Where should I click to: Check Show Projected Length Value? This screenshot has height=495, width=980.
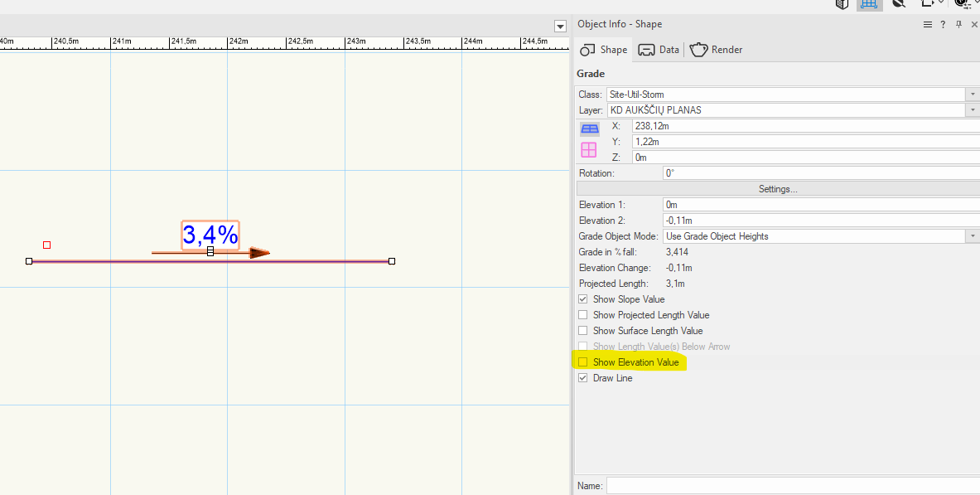pyautogui.click(x=583, y=315)
